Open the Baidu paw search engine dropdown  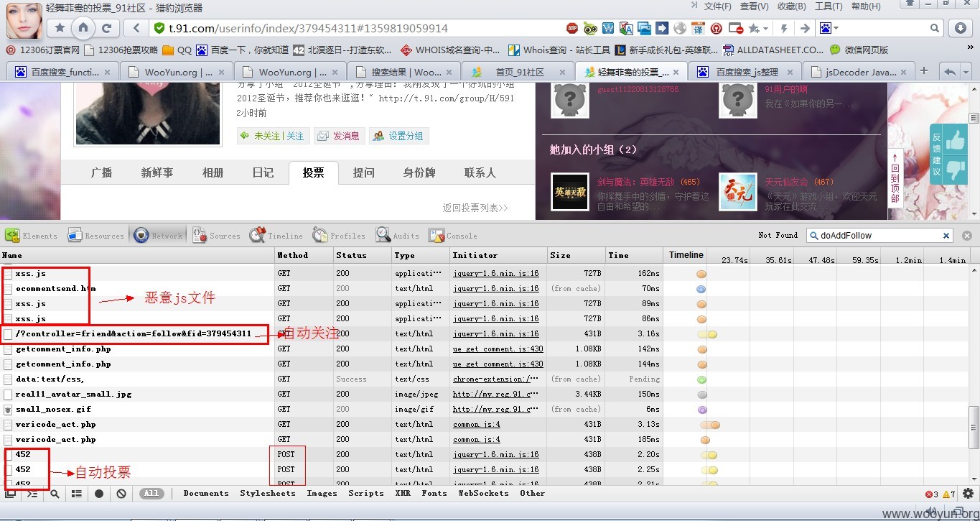[x=829, y=29]
